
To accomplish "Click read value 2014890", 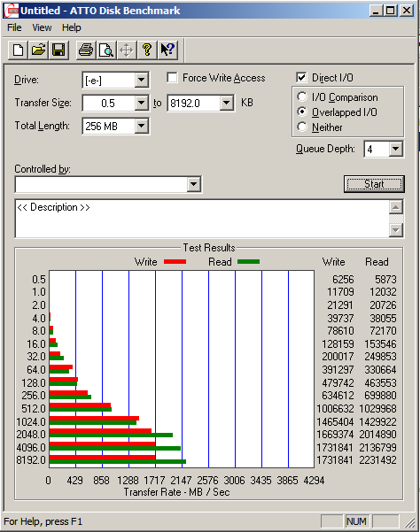I will [377, 435].
